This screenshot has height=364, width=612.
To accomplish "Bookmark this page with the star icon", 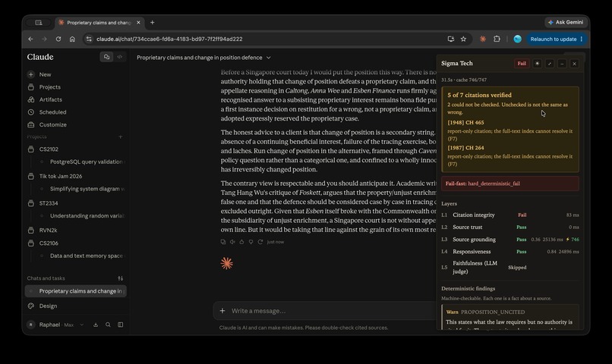I will (463, 39).
